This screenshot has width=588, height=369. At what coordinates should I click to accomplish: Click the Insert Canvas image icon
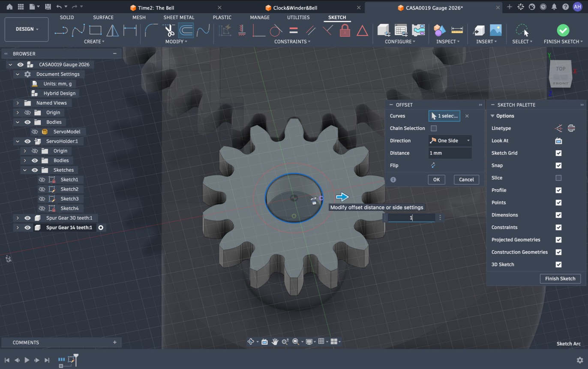click(x=495, y=30)
